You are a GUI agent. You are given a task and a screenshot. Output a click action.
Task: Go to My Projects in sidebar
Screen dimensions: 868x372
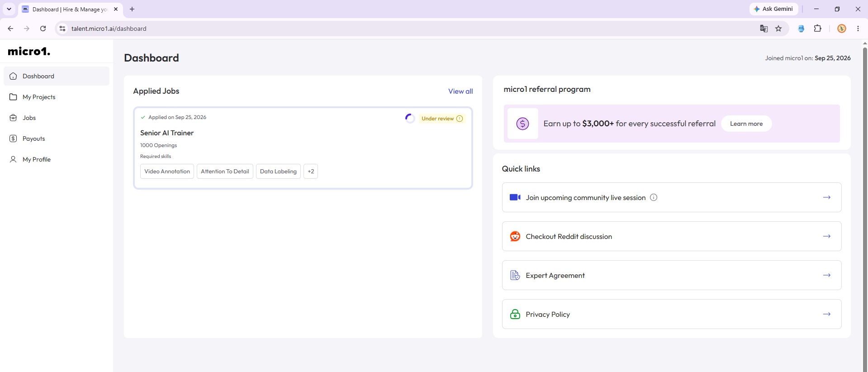click(x=57, y=97)
